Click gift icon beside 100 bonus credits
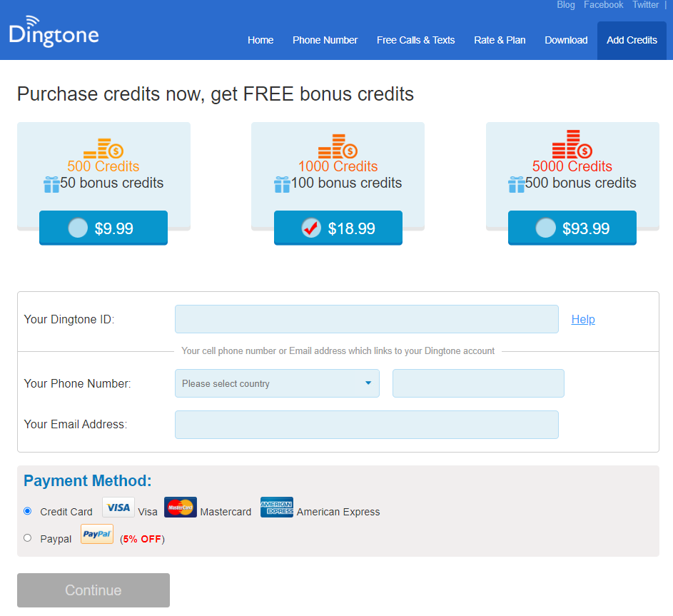Image resolution: width=673 pixels, height=616 pixels. pos(282,185)
